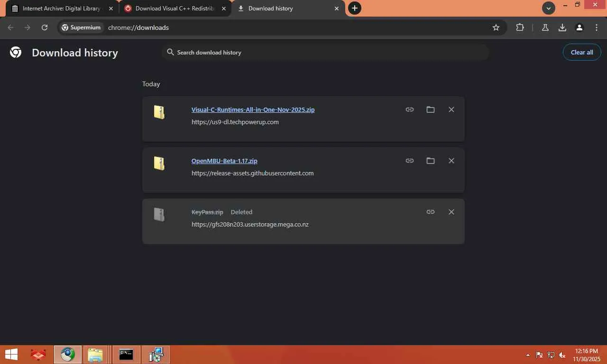The height and width of the screenshot is (364, 607).
Task: Click the Supermium browser taskbar icon
Action: point(67,355)
